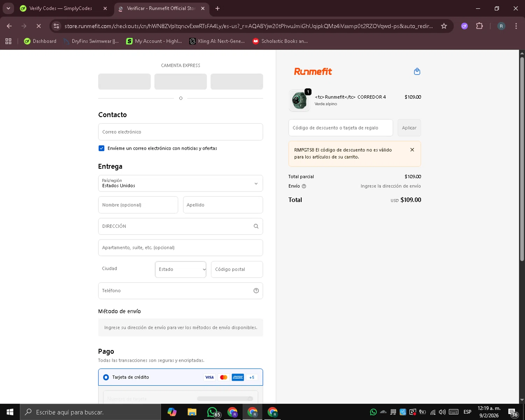Show the +5 more payment methods
The width and height of the screenshot is (525, 420).
click(x=252, y=377)
